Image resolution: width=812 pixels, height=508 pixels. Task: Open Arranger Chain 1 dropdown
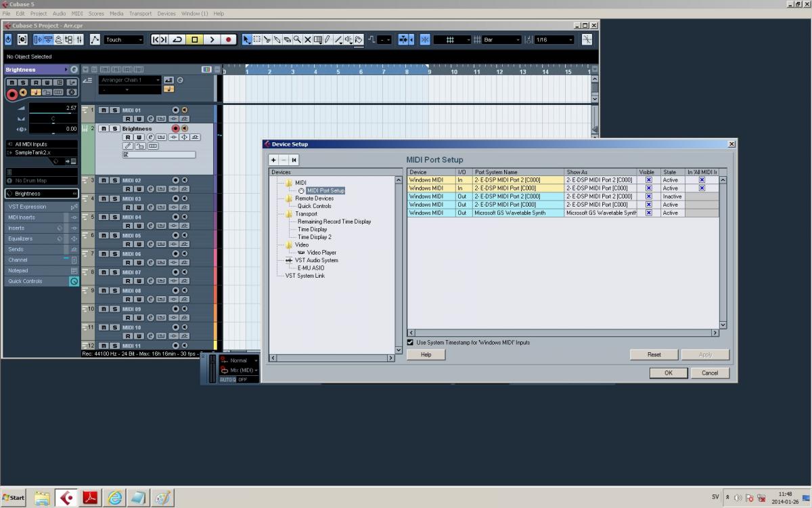[x=130, y=80]
